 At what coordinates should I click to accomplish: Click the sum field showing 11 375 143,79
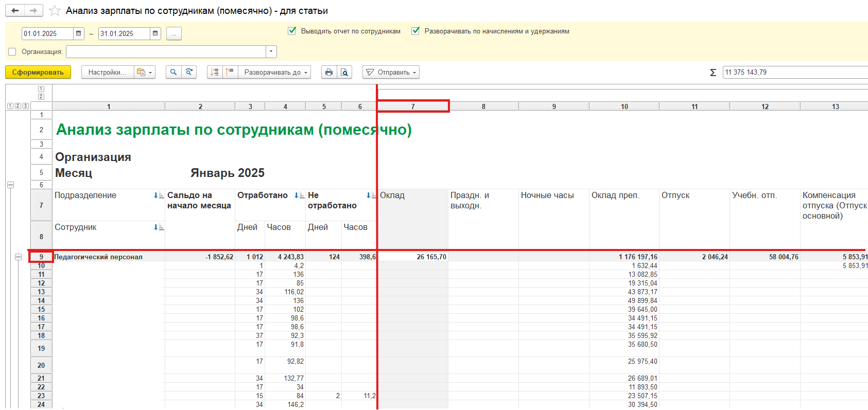point(795,73)
